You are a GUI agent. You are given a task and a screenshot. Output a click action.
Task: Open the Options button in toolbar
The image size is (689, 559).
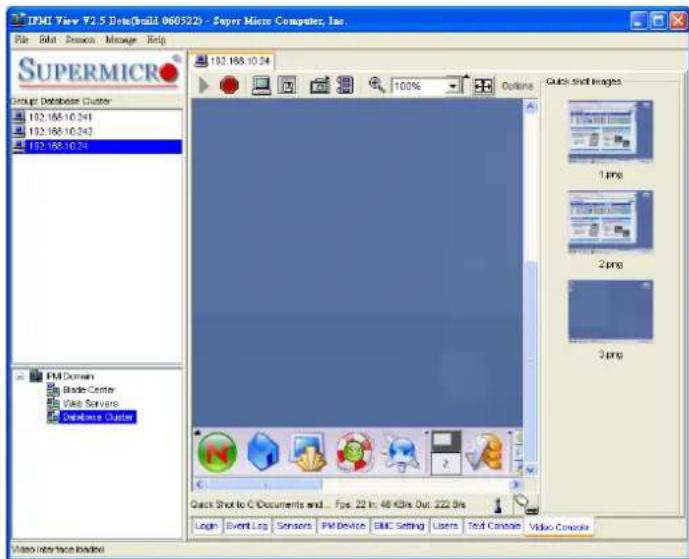pos(517,86)
